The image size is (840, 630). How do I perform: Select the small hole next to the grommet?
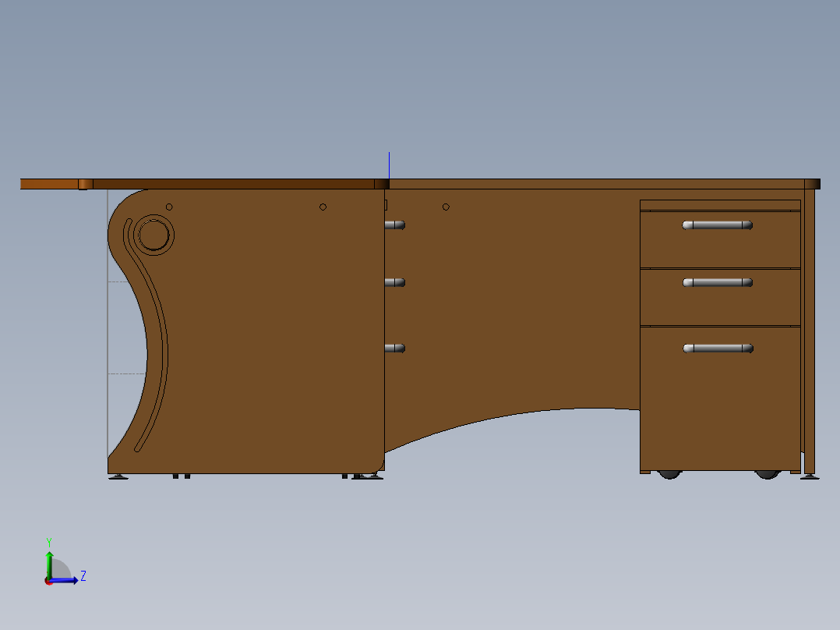pos(169,207)
